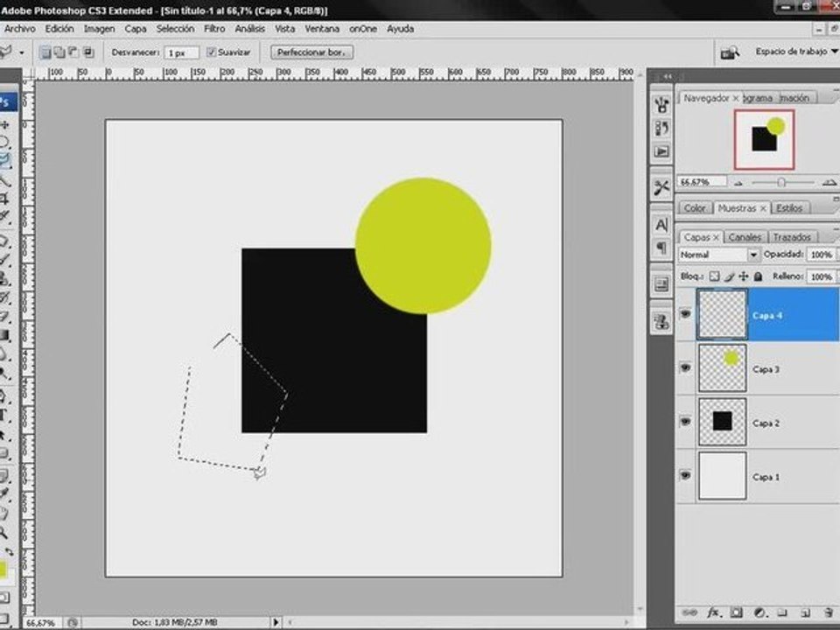The width and height of the screenshot is (840, 630).
Task: Open the Archivo menu
Action: (x=20, y=29)
